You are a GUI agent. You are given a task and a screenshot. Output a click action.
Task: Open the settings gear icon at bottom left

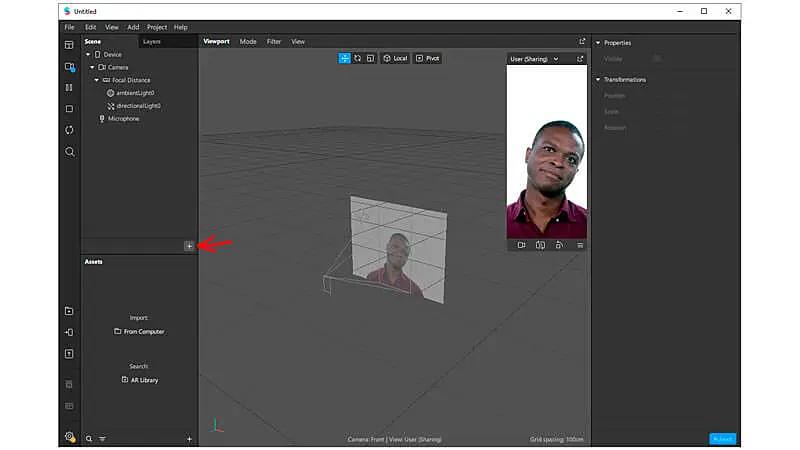(x=69, y=436)
